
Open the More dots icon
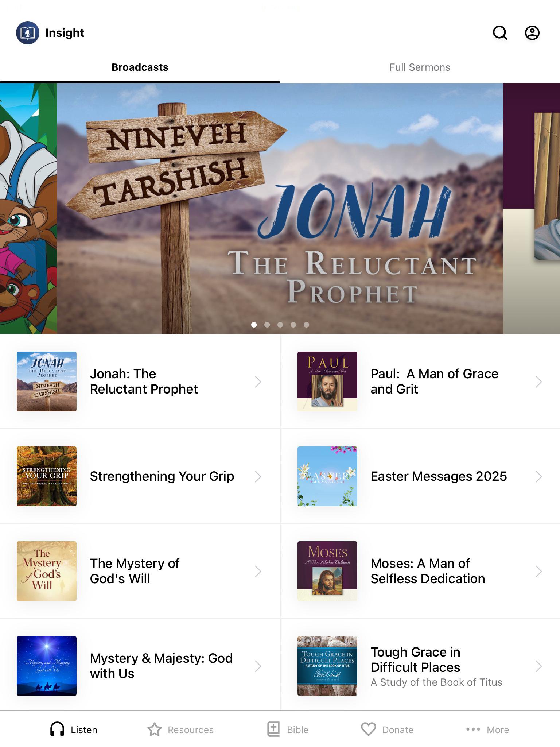click(x=473, y=729)
